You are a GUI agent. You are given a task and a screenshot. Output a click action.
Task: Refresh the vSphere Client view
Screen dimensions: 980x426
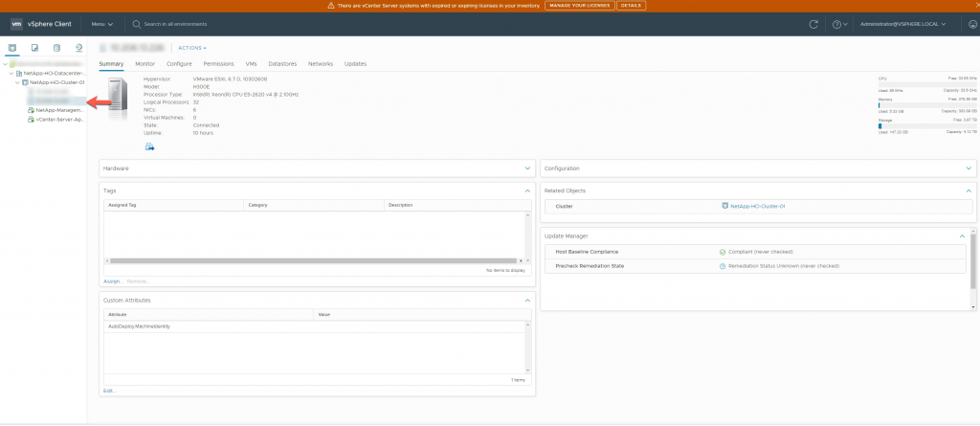[813, 24]
